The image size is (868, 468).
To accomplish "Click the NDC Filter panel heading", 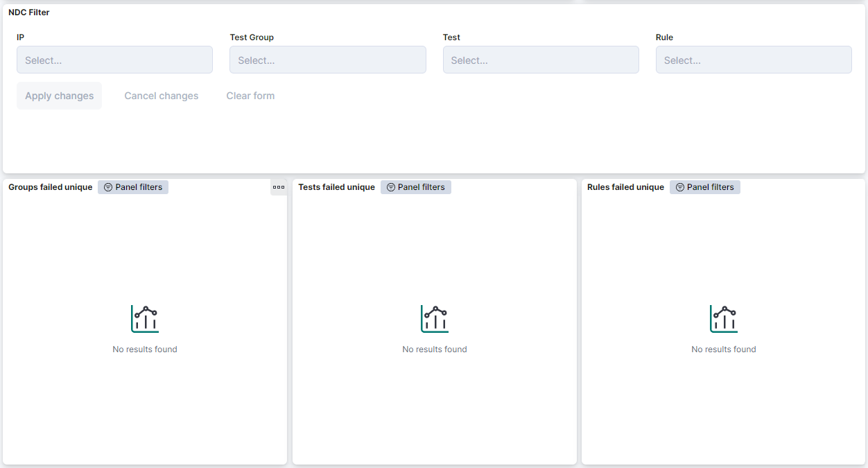I will point(28,12).
